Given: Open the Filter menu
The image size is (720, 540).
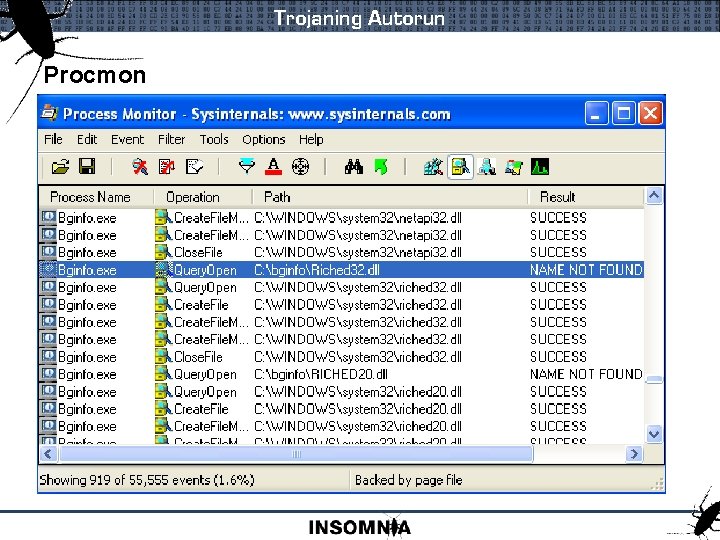Looking at the screenshot, I should pyautogui.click(x=171, y=139).
